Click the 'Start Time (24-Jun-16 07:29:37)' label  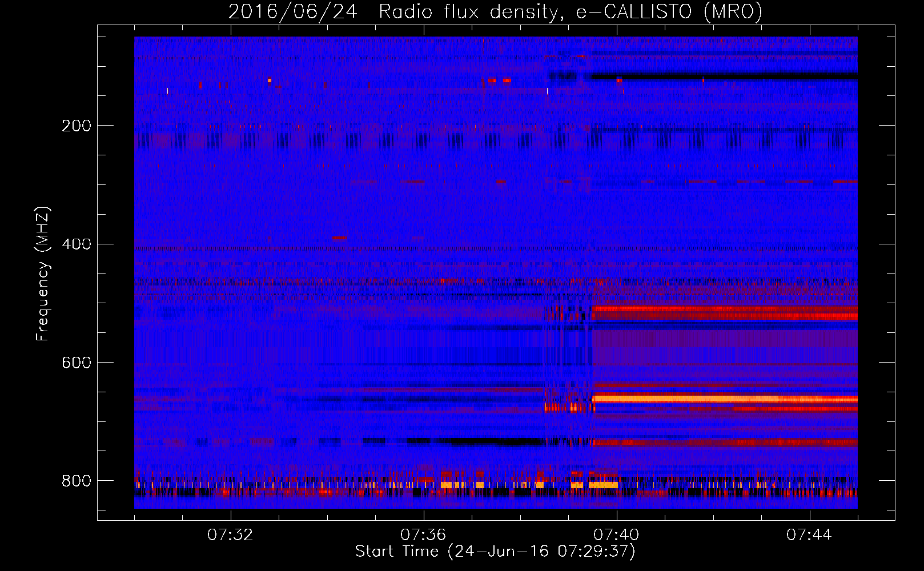(495, 552)
